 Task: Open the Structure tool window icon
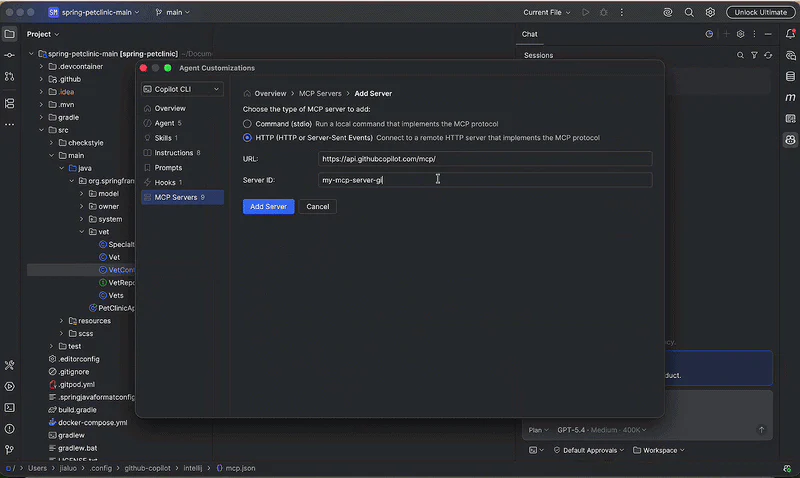9,104
